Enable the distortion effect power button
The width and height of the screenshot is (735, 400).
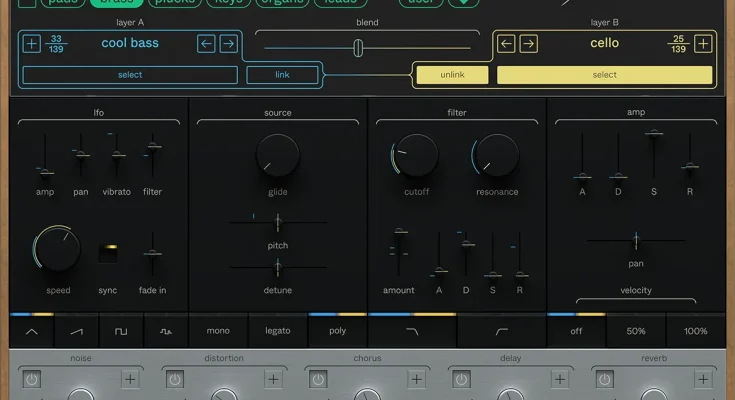point(175,379)
